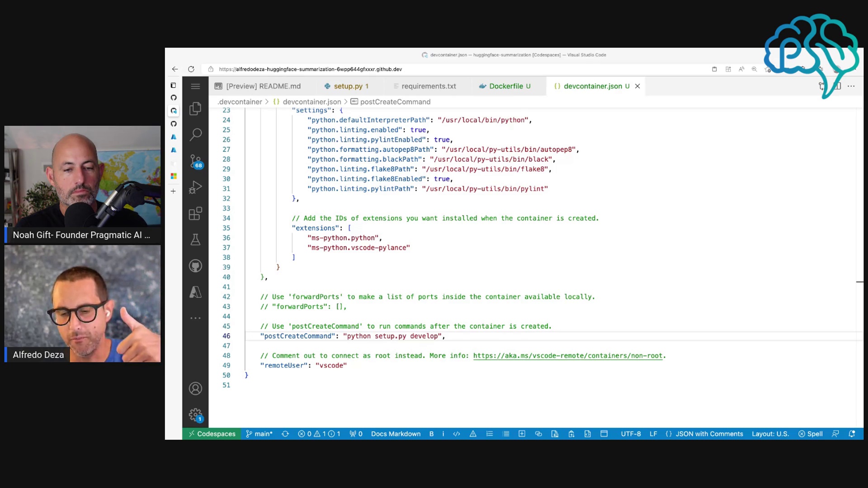
Task: Open the aka.ms vscode-remote non-root link
Action: tap(568, 356)
